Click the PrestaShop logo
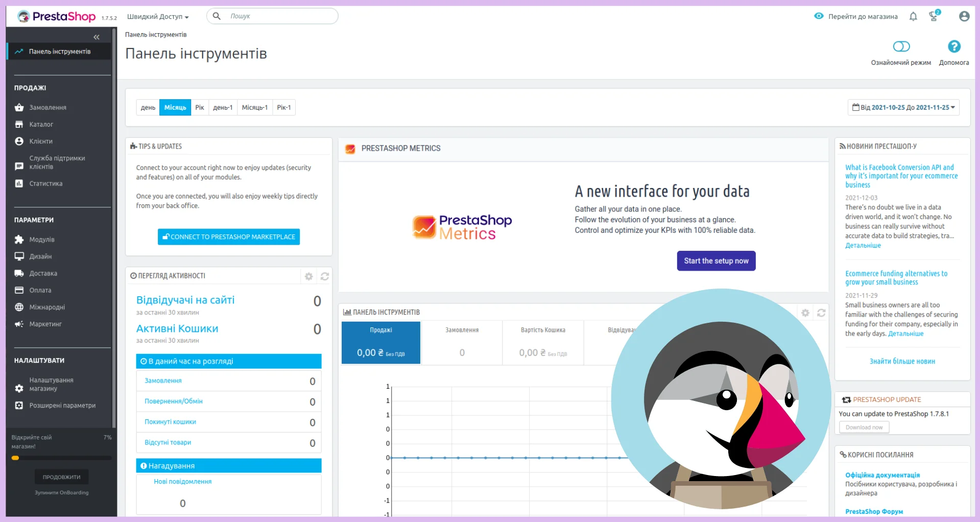 (56, 16)
